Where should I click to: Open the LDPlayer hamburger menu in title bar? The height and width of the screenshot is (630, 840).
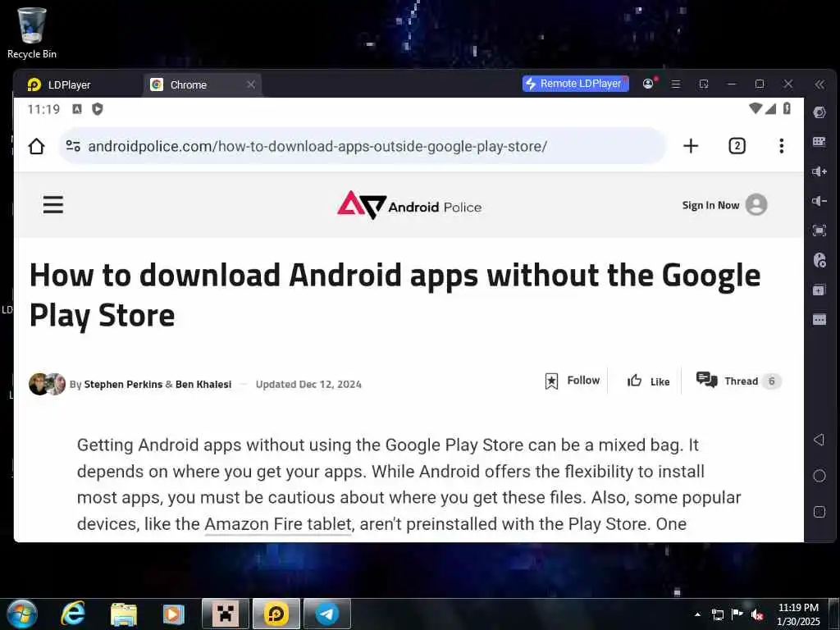pos(676,84)
